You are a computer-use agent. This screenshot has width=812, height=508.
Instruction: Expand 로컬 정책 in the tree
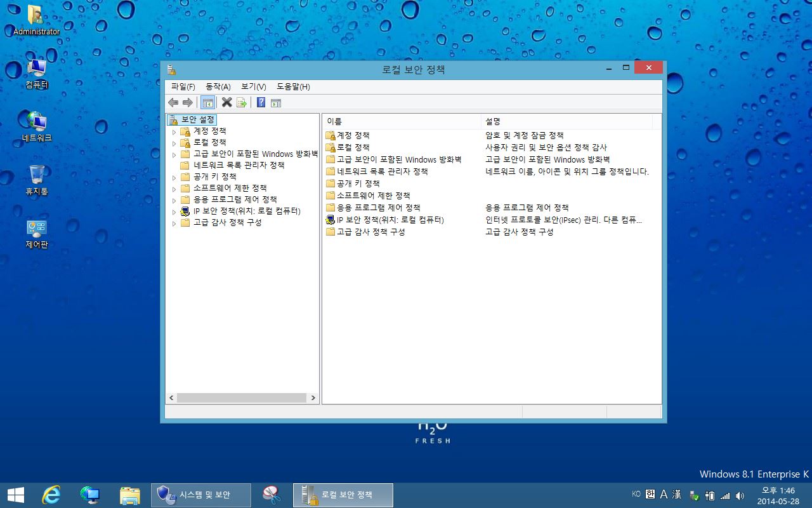click(x=174, y=144)
